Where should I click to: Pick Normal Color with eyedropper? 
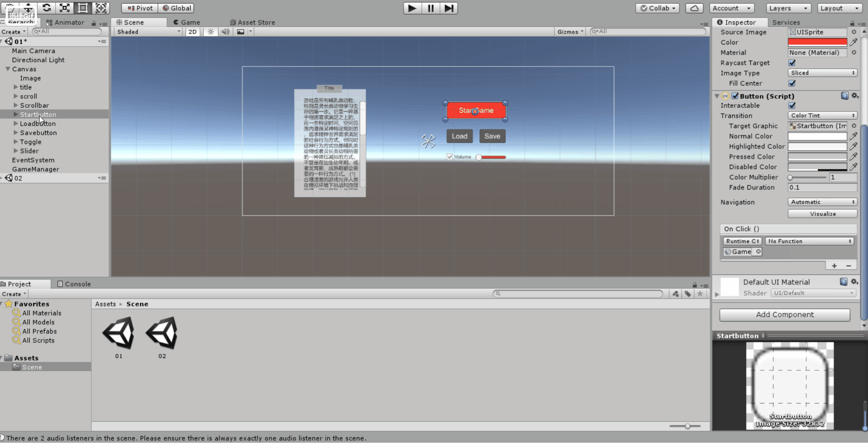pyautogui.click(x=853, y=136)
